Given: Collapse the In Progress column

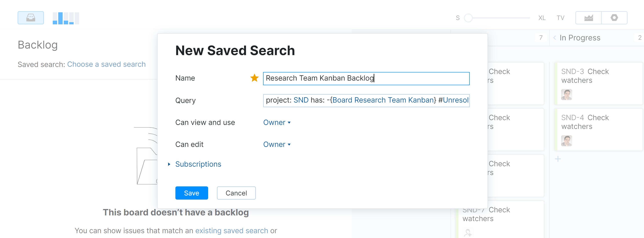Looking at the screenshot, I should click(x=555, y=38).
